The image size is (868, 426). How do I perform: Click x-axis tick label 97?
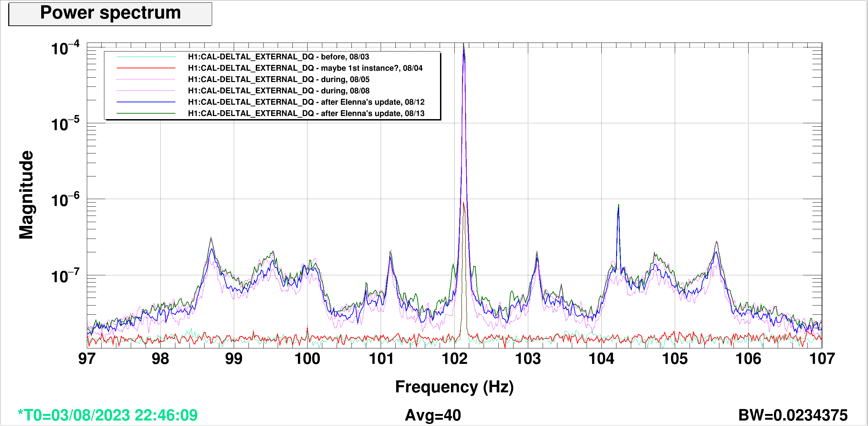(87, 359)
